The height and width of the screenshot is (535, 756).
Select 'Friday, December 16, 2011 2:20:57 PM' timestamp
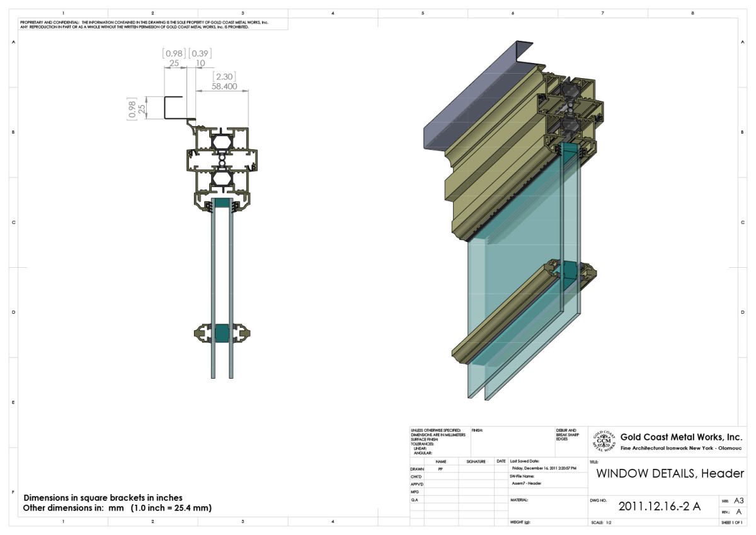544,468
